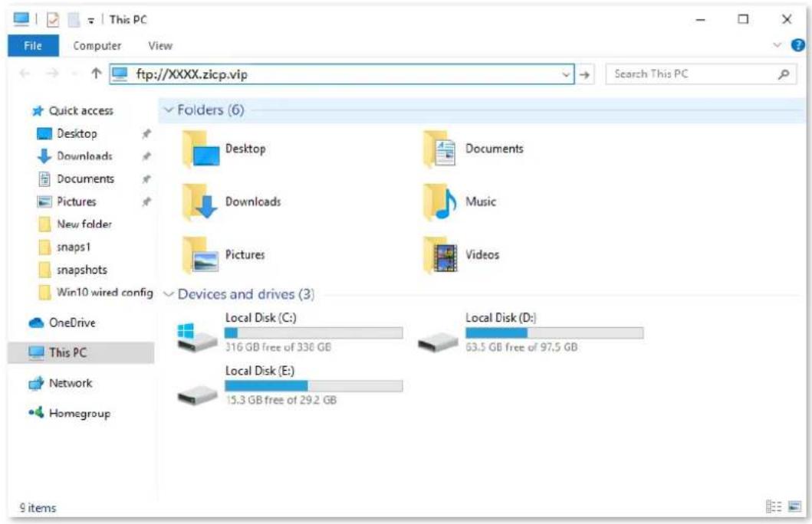Click the address bar with ftp URL
Screen dimensions: 812x524
click(342, 74)
